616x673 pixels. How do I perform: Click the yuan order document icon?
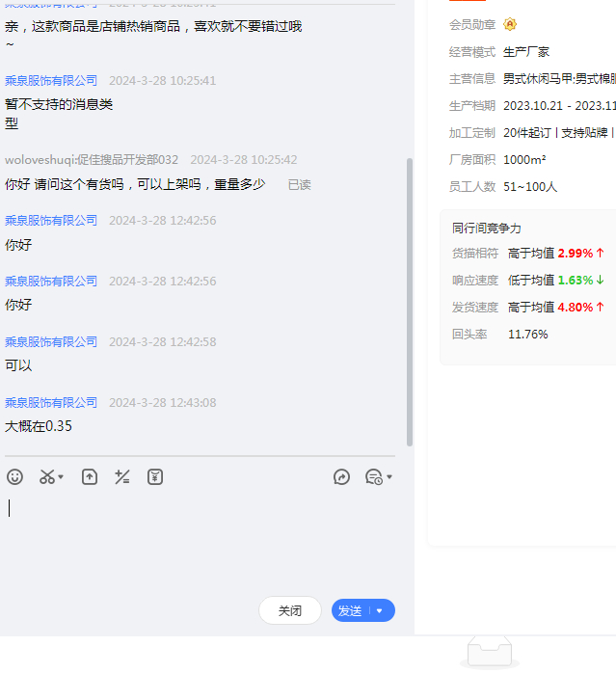tap(155, 477)
